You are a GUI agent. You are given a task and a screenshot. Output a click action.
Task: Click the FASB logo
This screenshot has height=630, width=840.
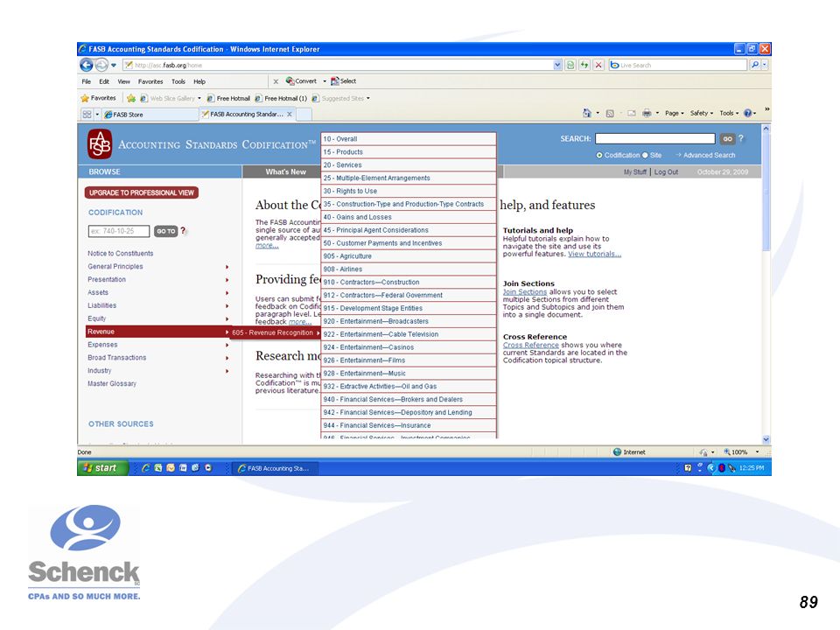tap(100, 144)
